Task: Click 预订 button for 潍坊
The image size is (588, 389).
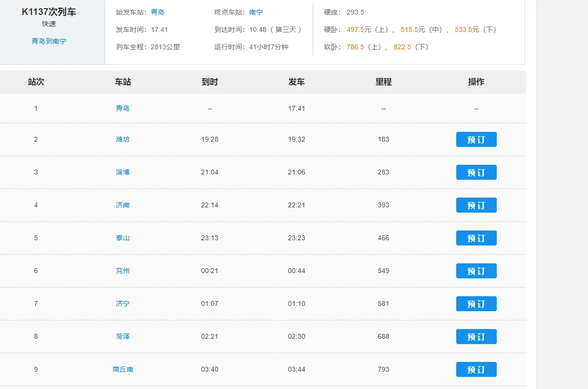Action: [476, 139]
